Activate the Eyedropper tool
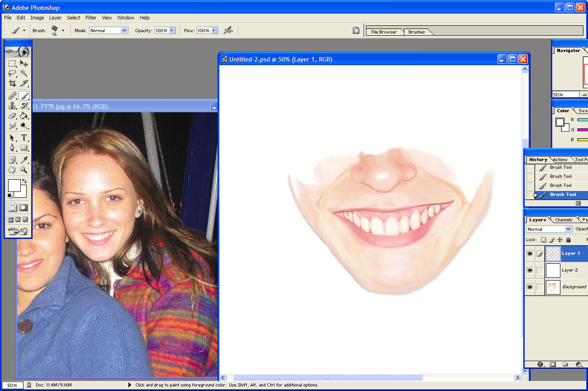Image resolution: width=588 pixels, height=391 pixels. click(24, 160)
